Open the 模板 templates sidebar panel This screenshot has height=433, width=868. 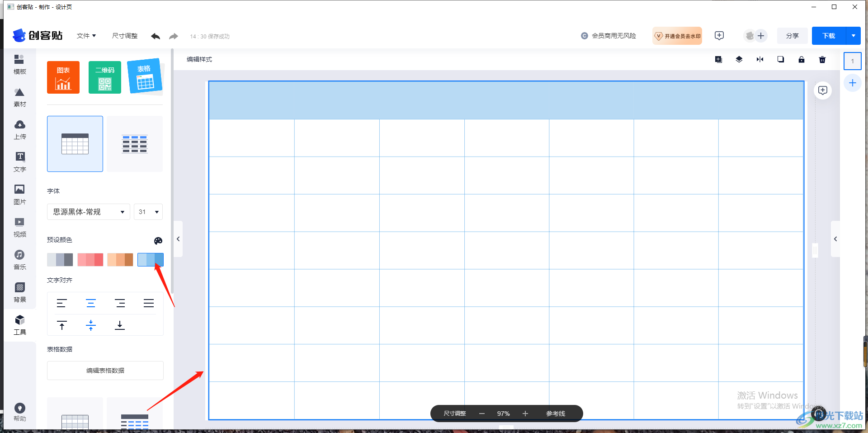(x=19, y=65)
